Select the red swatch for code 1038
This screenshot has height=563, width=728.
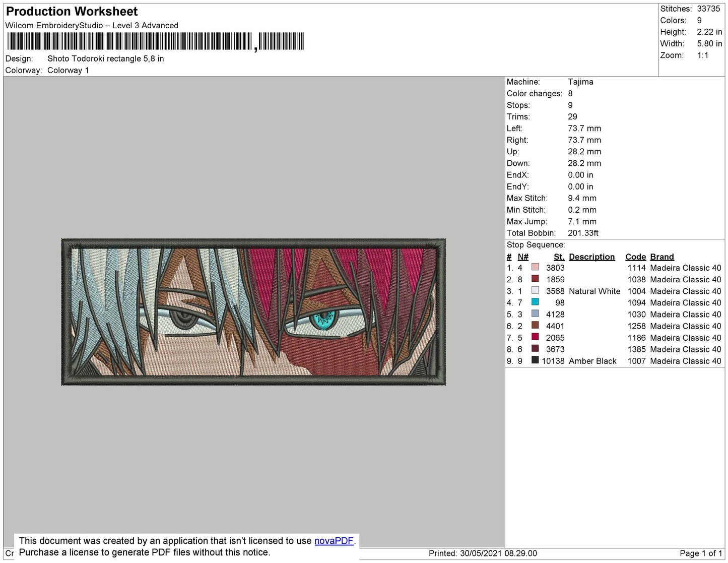pyautogui.click(x=536, y=279)
